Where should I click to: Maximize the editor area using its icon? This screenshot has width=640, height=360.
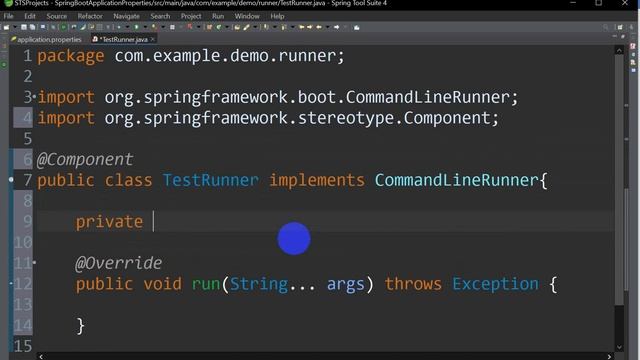point(623,37)
